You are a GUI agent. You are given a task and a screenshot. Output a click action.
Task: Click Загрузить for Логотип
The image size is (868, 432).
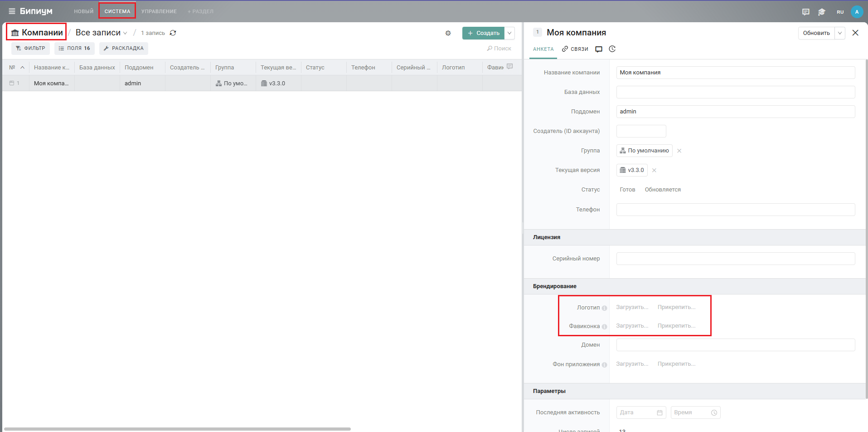pos(632,307)
